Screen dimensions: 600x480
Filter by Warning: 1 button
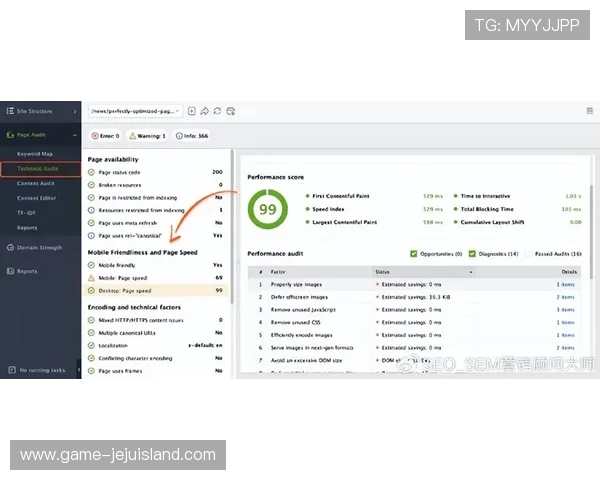(x=147, y=135)
